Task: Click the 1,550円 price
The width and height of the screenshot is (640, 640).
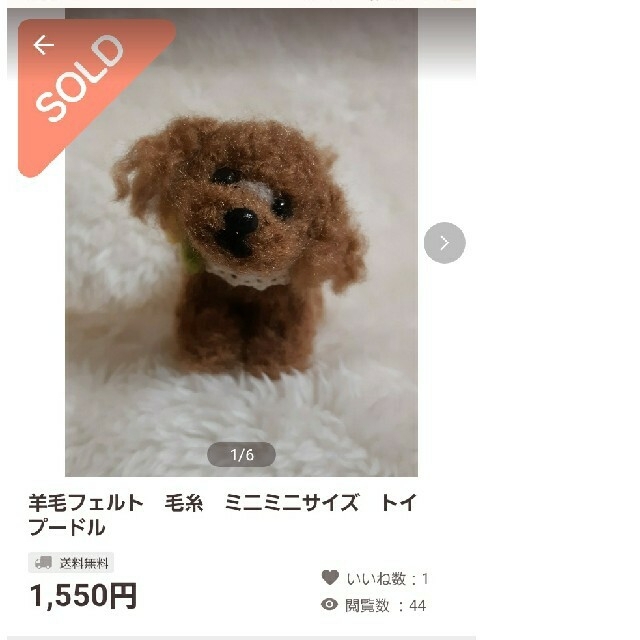Action: 83,596
